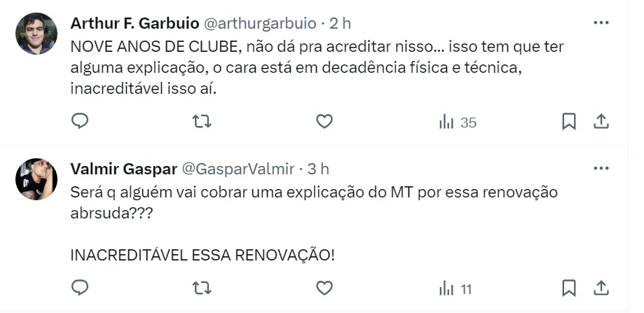Like Arthur F. Garbuio's tweet
This screenshot has width=644, height=313.
click(324, 122)
